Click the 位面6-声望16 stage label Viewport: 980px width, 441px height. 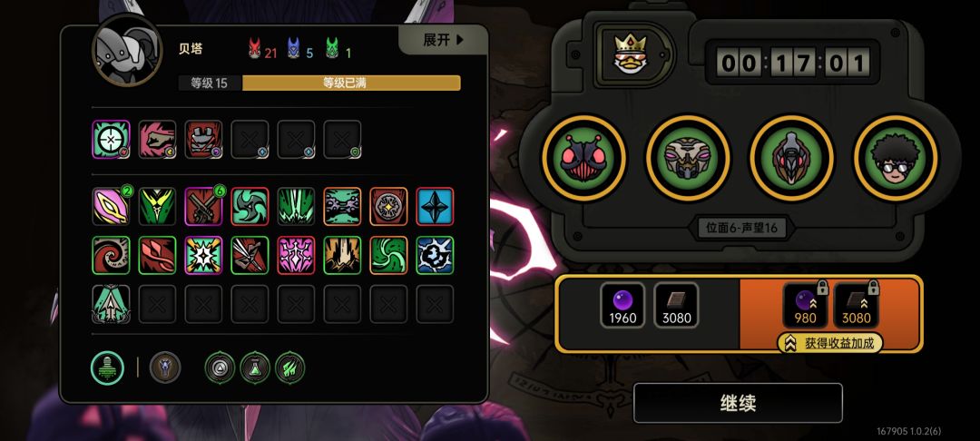[x=741, y=228]
